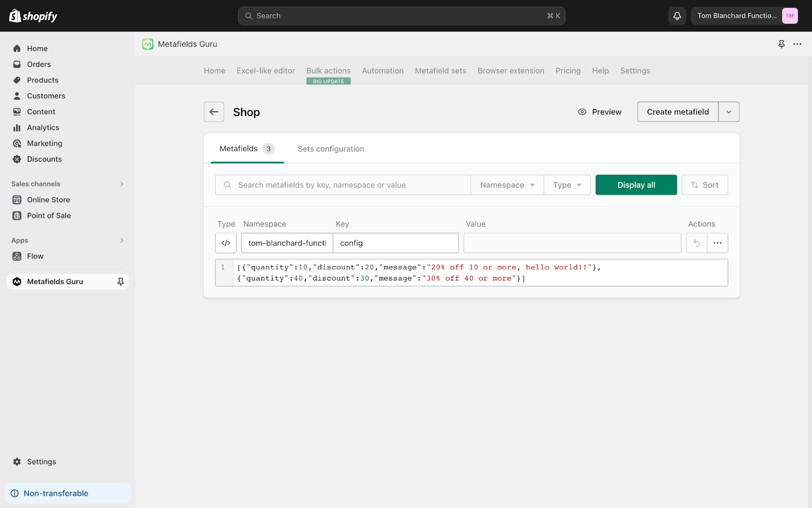Open the Analytics page link
This screenshot has height=508, width=812.
point(43,128)
